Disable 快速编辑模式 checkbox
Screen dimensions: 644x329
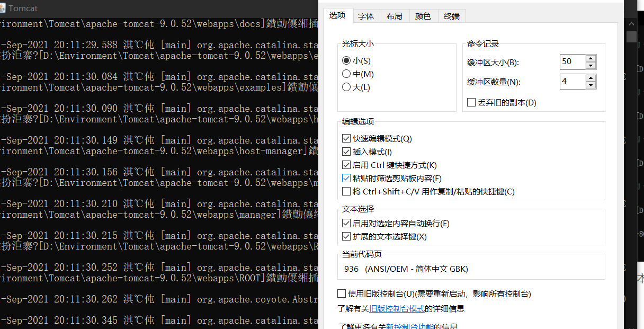point(346,139)
